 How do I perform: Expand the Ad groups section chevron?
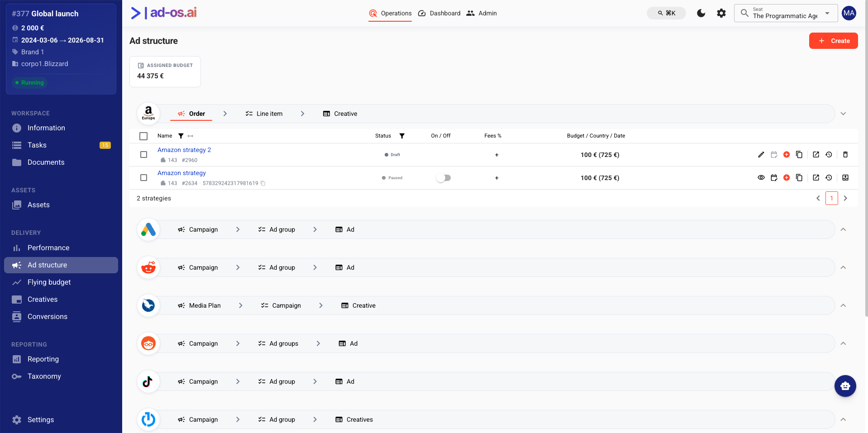(x=843, y=343)
